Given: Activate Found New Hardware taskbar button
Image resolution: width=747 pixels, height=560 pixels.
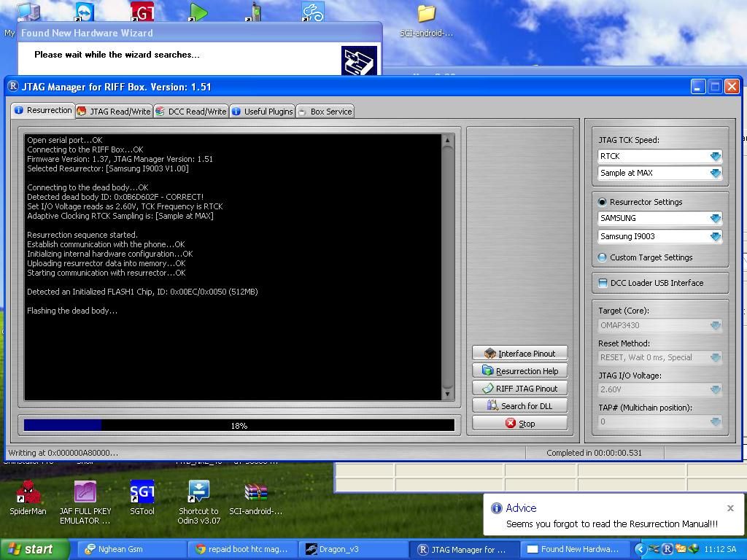Looking at the screenshot, I should pyautogui.click(x=575, y=549).
